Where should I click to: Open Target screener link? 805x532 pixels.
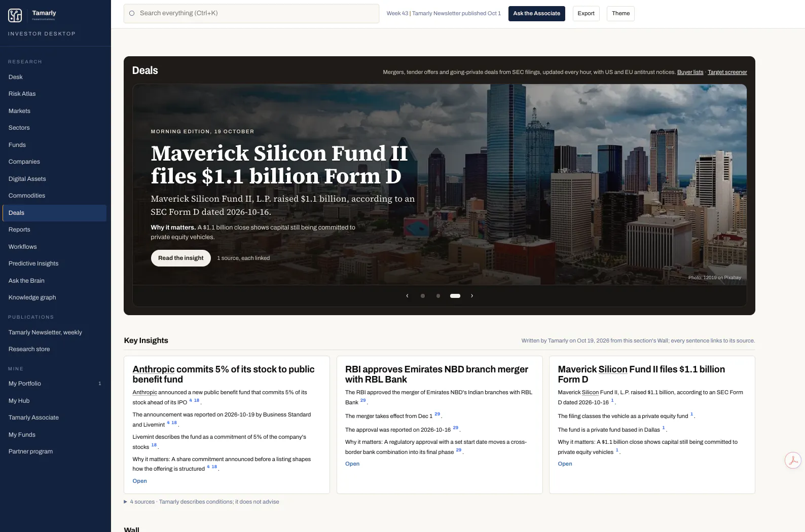pyautogui.click(x=727, y=72)
